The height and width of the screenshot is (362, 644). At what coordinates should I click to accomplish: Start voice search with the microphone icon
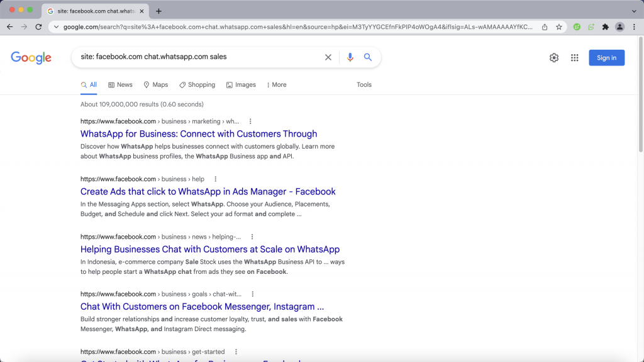(x=350, y=57)
